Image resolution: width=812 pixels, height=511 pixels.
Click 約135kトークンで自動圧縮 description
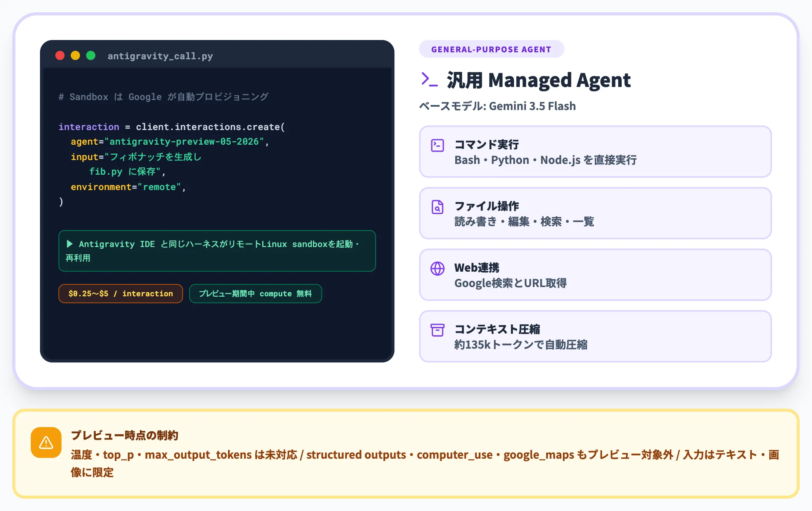(521, 344)
